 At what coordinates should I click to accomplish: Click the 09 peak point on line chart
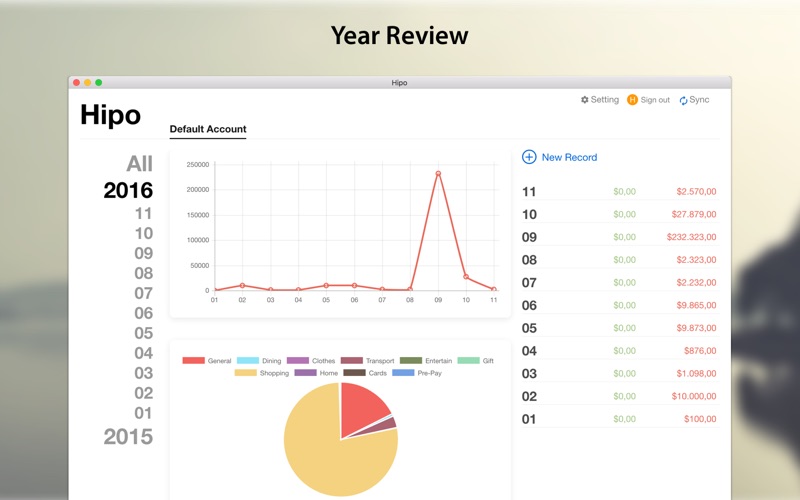coord(438,173)
